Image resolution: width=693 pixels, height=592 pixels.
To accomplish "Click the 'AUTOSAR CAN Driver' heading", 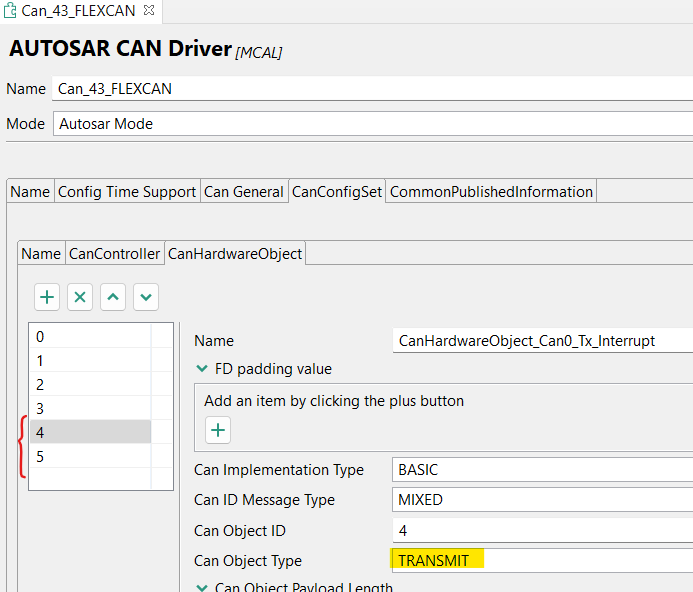I will pos(121,48).
